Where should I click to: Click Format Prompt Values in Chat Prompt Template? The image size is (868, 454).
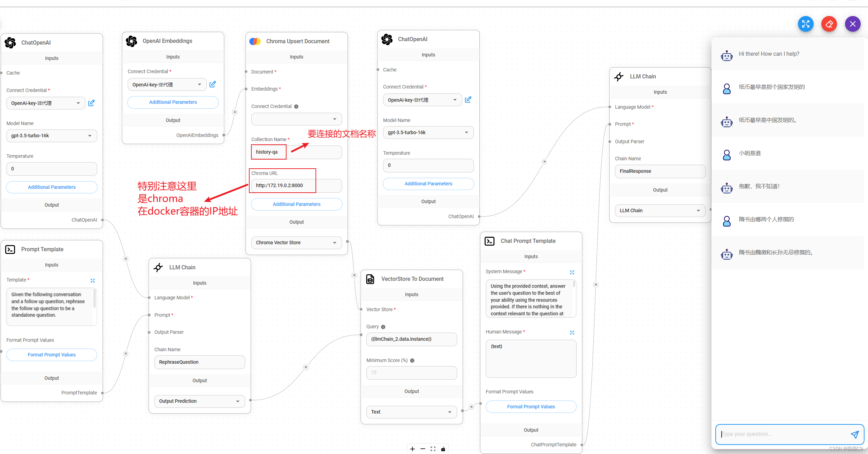pyautogui.click(x=531, y=407)
